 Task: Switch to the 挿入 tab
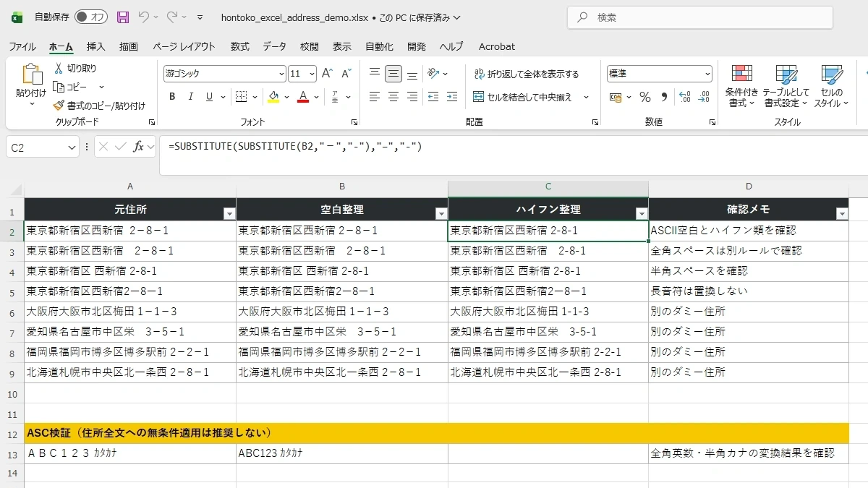pos(95,46)
